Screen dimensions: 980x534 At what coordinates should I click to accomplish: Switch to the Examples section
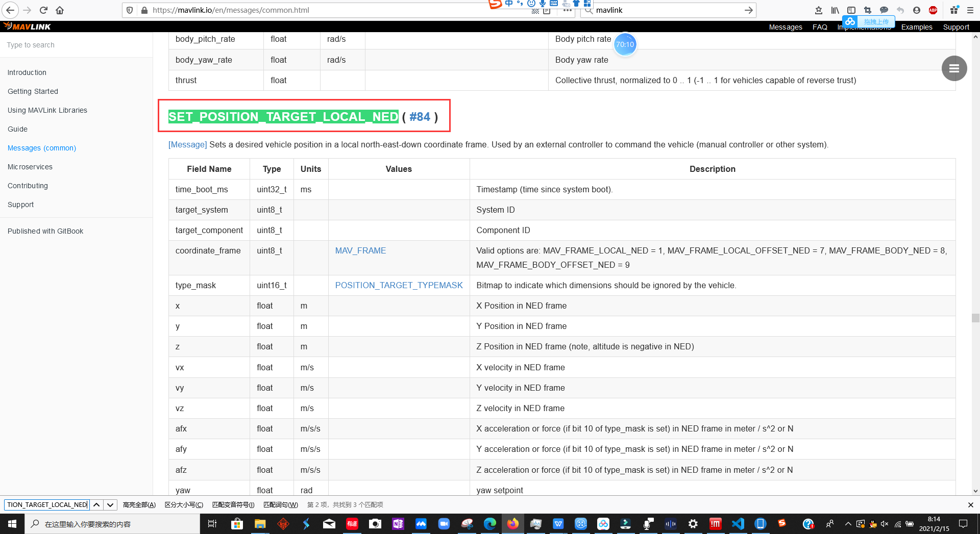[916, 27]
